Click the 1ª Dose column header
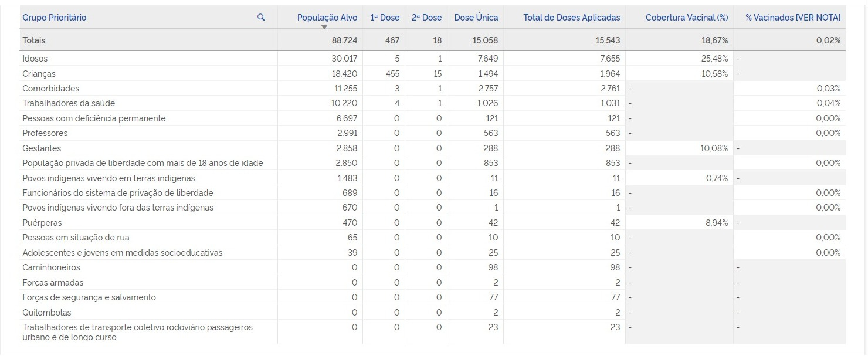The image size is (868, 356). pos(385,18)
